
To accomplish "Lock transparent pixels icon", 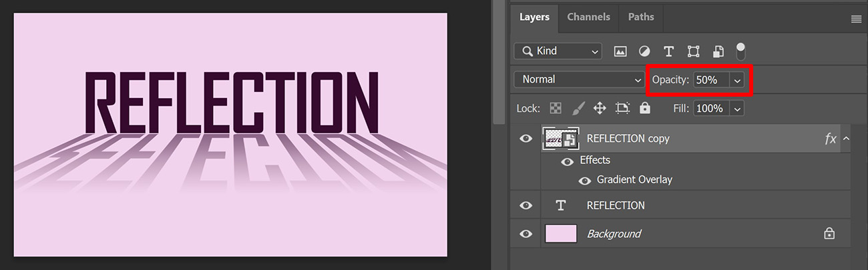I will (556, 108).
